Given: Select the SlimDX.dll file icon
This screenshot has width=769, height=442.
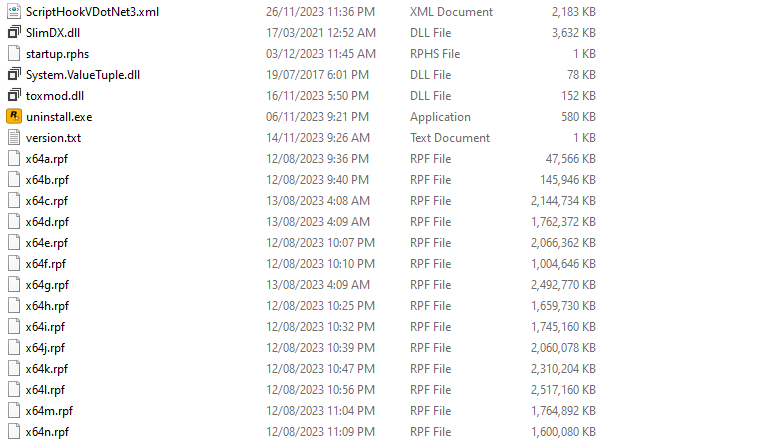Looking at the screenshot, I should 14,33.
